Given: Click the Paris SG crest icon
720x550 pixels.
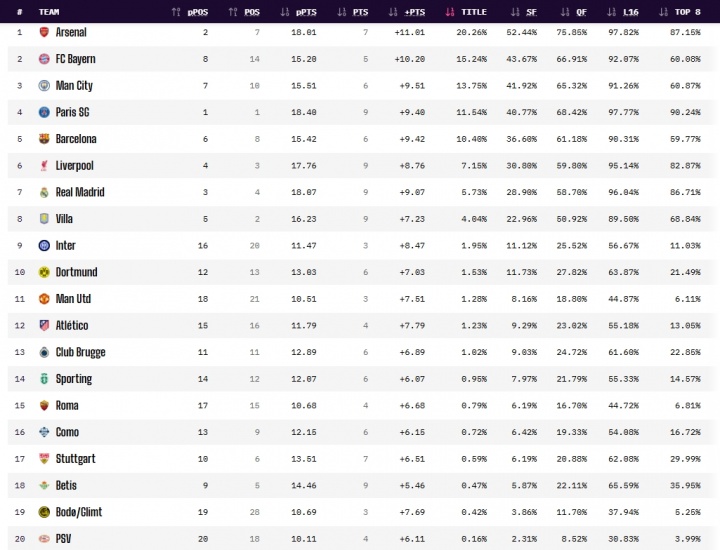Looking at the screenshot, I should coord(44,112).
